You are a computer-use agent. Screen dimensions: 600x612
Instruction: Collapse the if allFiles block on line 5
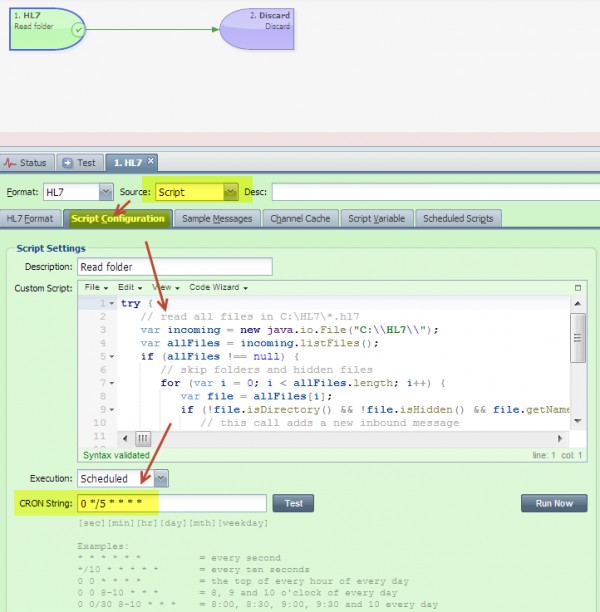112,356
